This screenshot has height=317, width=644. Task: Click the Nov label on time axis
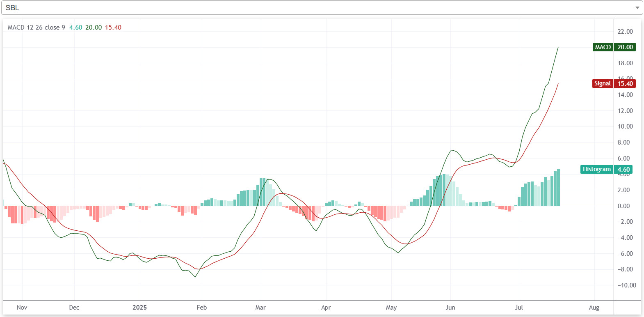click(22, 308)
